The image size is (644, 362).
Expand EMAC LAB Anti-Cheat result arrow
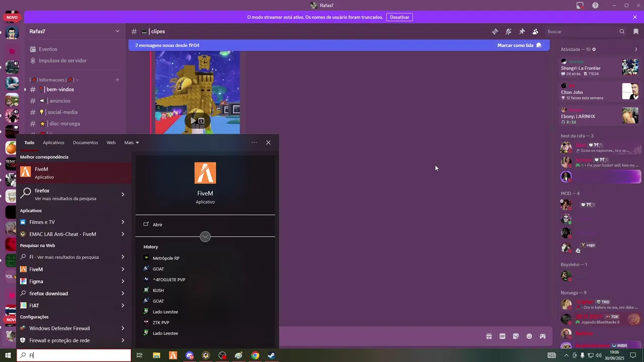123,234
